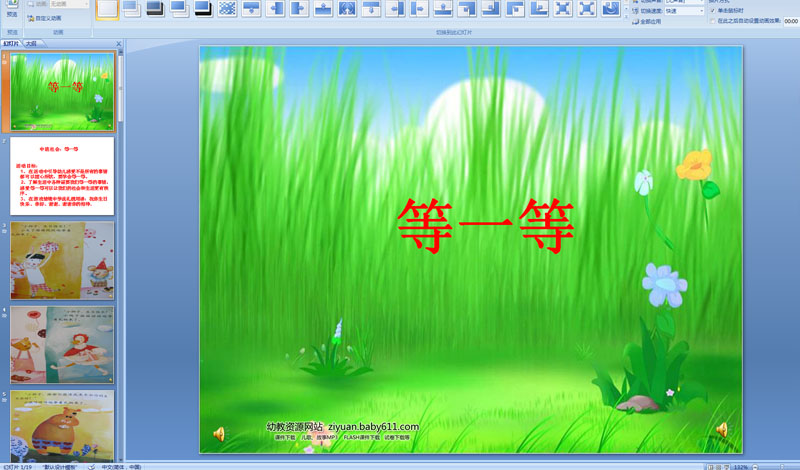
Task: Select the red 等一等 title text on the slide
Action: pos(486,226)
